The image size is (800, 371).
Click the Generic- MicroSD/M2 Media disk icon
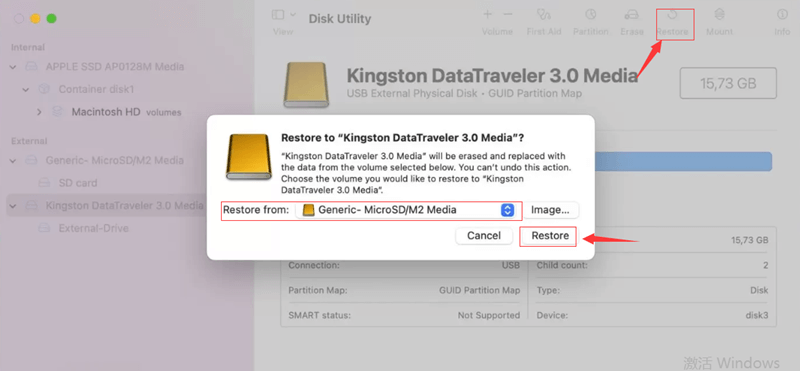pos(32,160)
